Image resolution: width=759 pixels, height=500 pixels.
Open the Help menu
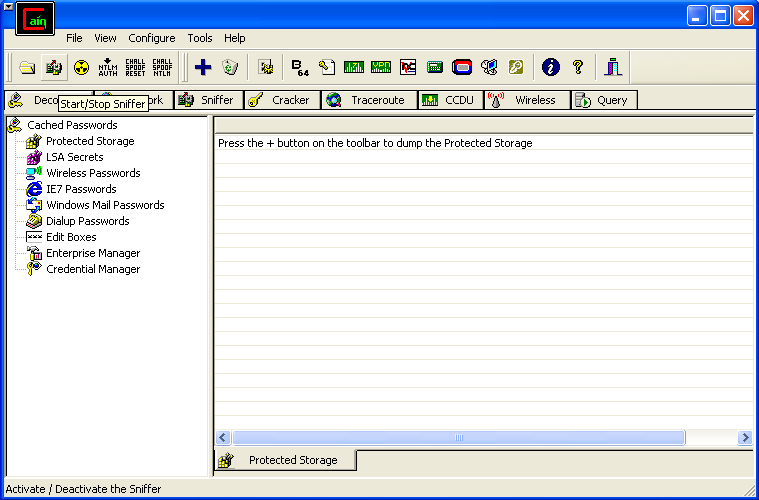(x=234, y=38)
